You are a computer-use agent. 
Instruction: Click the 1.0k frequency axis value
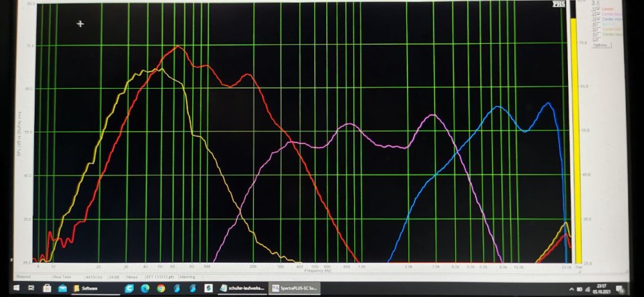coord(361,267)
